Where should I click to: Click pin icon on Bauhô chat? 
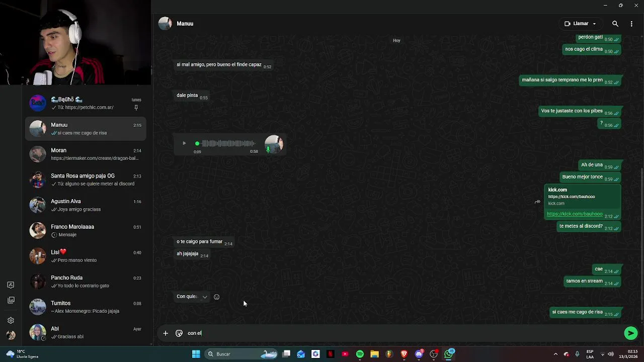pos(136,108)
